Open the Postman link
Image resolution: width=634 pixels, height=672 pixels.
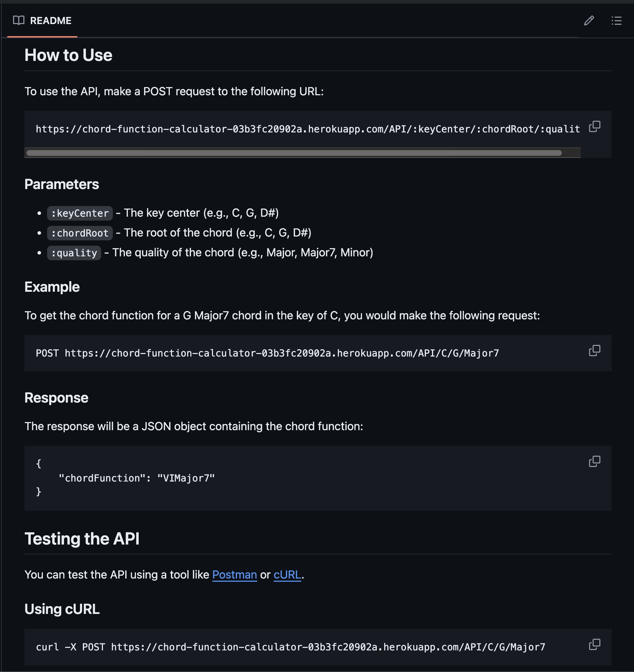tap(234, 575)
